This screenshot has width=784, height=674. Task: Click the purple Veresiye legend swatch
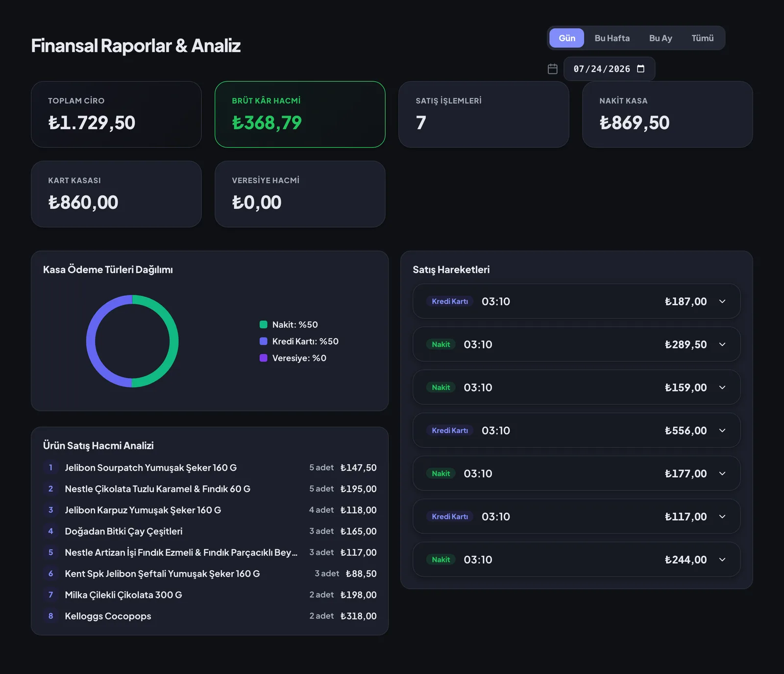pyautogui.click(x=263, y=358)
